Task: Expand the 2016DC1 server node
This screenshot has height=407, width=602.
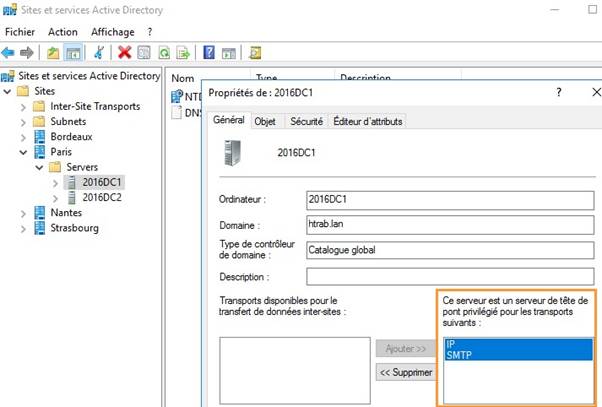Action: [x=55, y=183]
